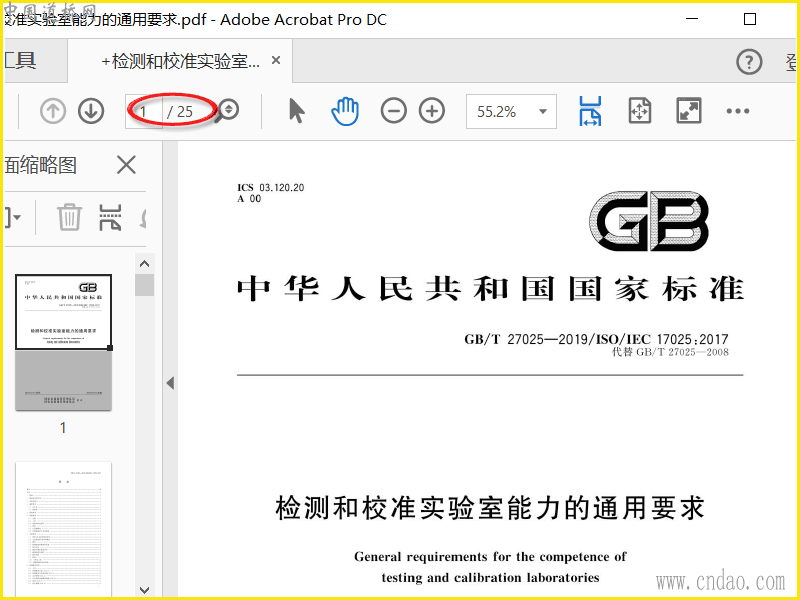Select the arrow selection tool
Screen dimensions: 800x600
click(x=296, y=111)
